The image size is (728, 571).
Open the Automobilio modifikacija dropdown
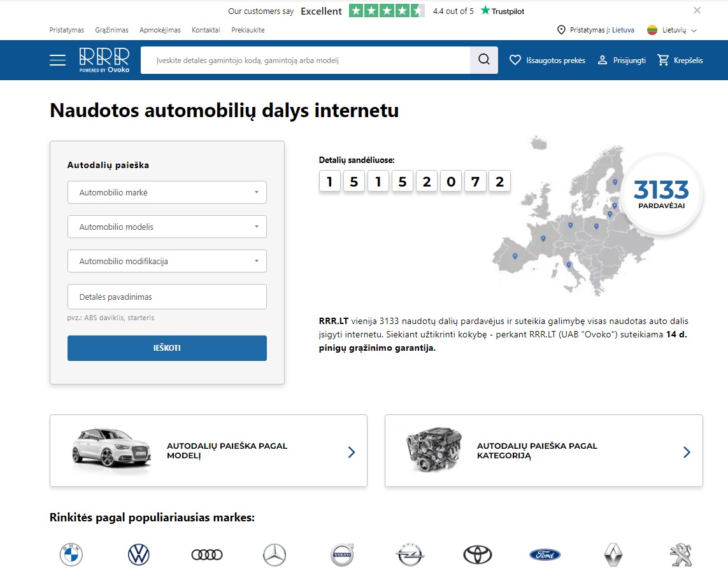tap(167, 261)
